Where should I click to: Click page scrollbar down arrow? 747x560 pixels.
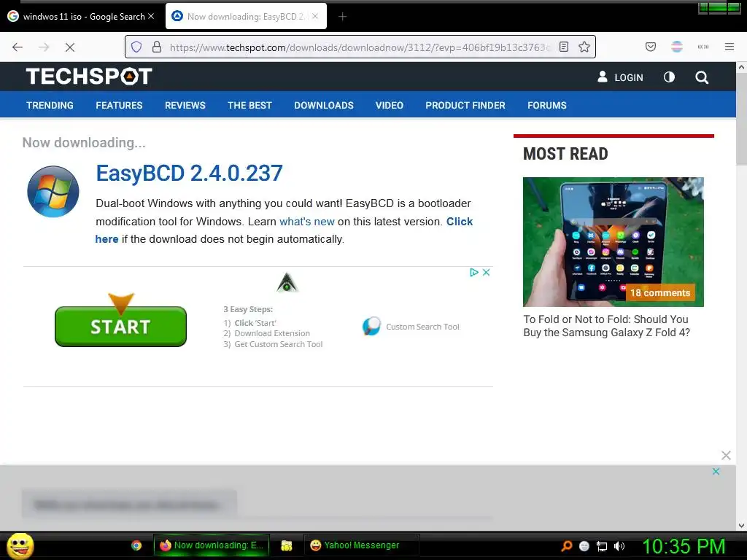tap(741, 525)
